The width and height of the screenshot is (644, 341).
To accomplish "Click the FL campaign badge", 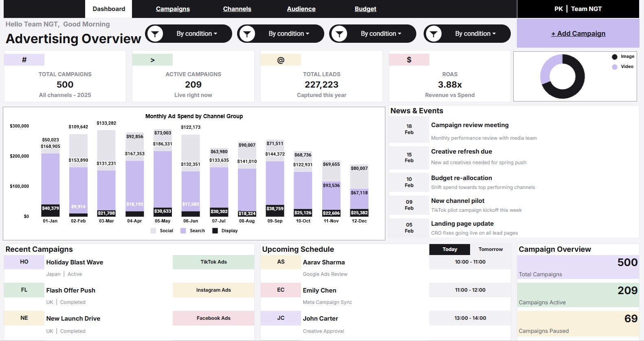I will pyautogui.click(x=24, y=290).
